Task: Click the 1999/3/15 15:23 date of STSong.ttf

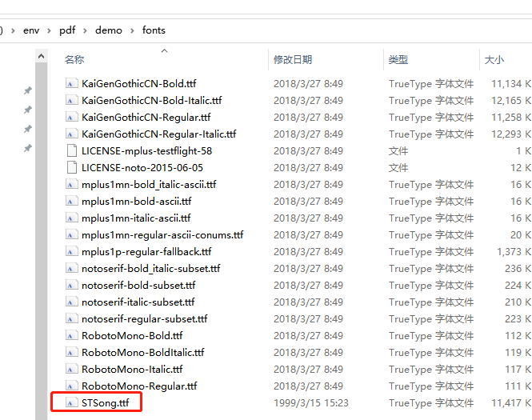Action: click(310, 402)
